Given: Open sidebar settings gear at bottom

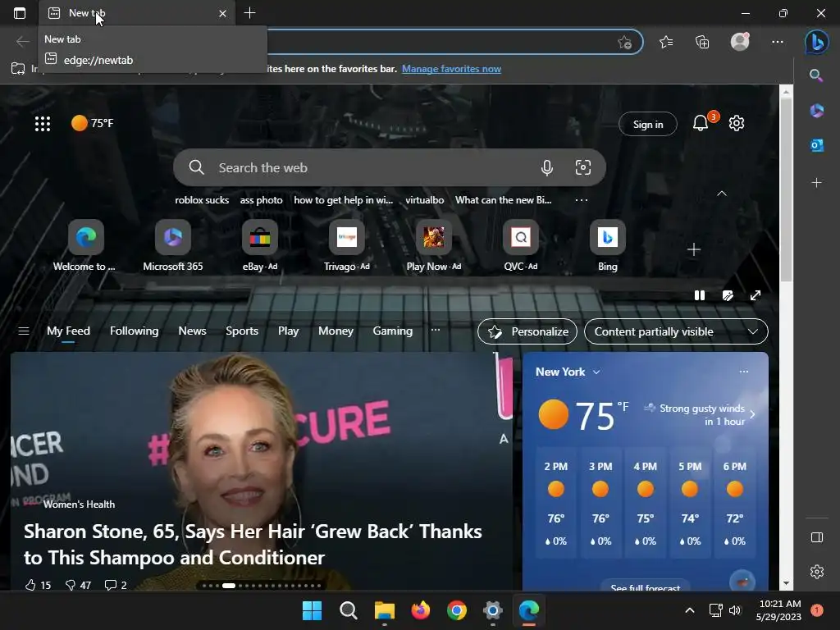Looking at the screenshot, I should coord(816,572).
